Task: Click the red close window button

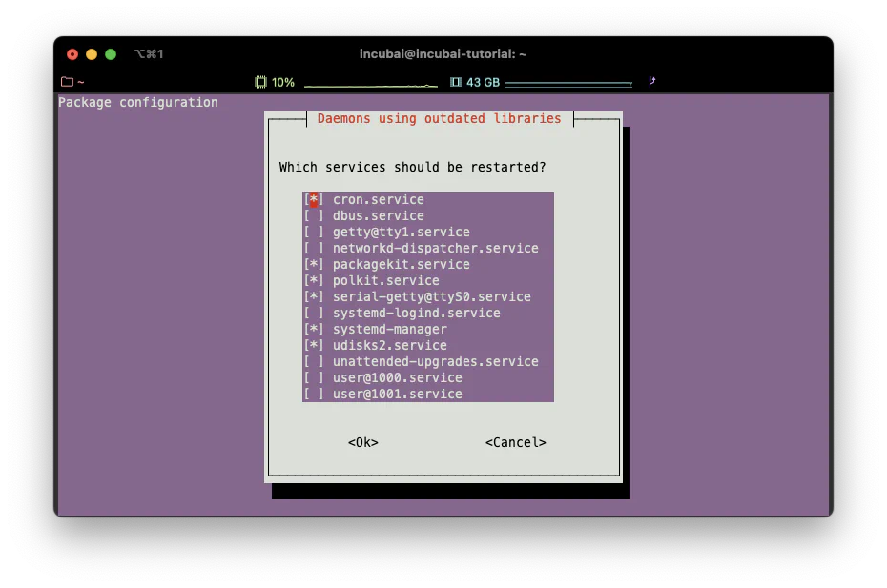Action: 72,54
